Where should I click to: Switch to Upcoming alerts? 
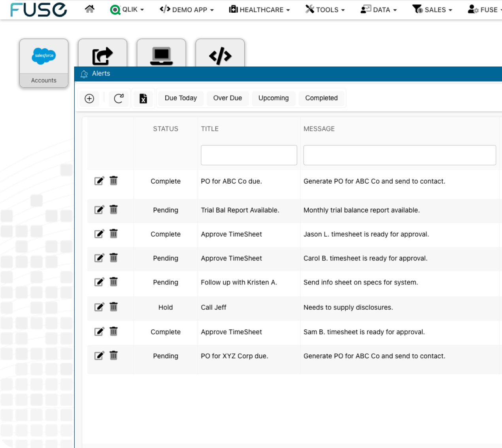click(x=274, y=98)
